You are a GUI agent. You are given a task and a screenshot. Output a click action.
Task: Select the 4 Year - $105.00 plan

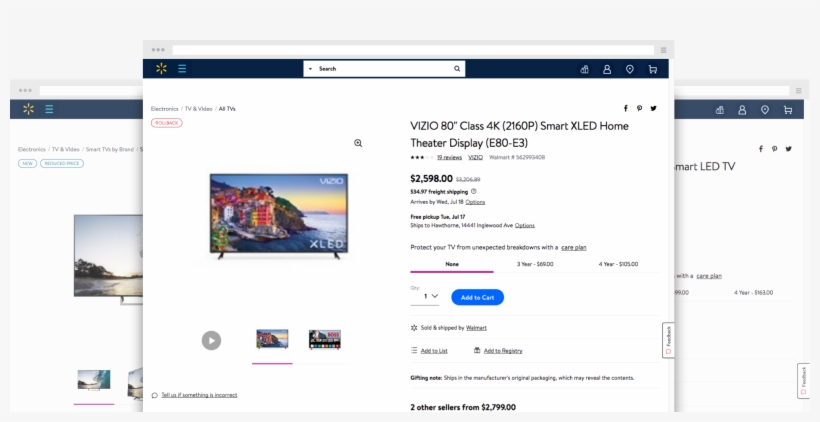click(618, 264)
